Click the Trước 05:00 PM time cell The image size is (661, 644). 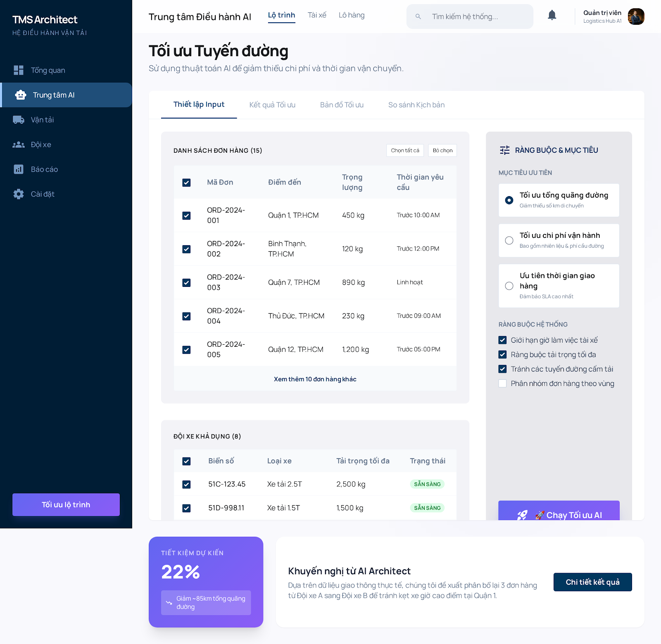(418, 350)
